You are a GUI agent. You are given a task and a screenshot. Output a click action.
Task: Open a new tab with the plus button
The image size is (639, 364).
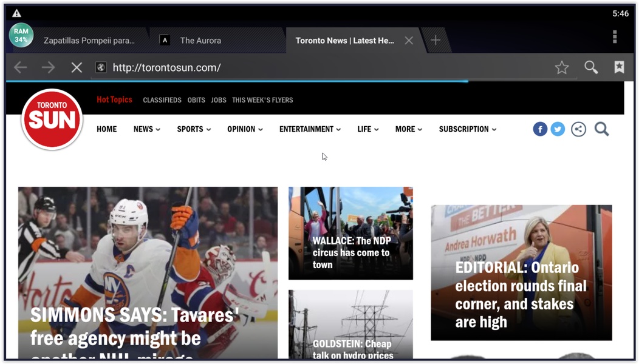pos(436,40)
